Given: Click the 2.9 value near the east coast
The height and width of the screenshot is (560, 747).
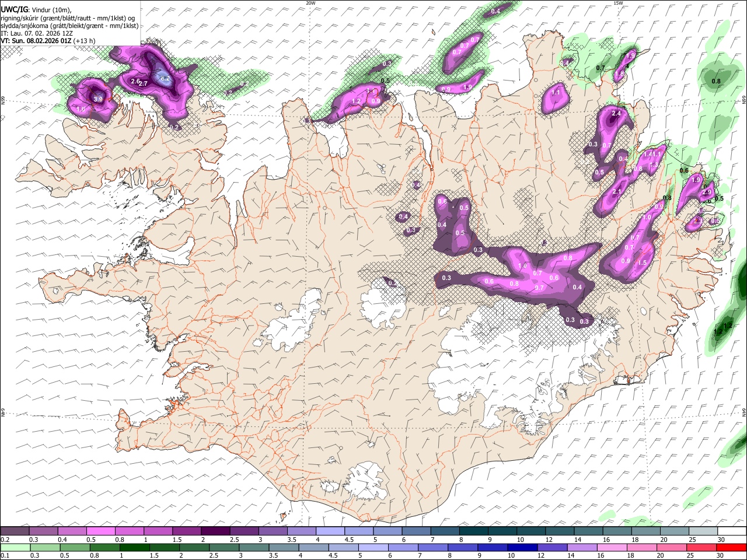Looking at the screenshot, I should (x=707, y=192).
